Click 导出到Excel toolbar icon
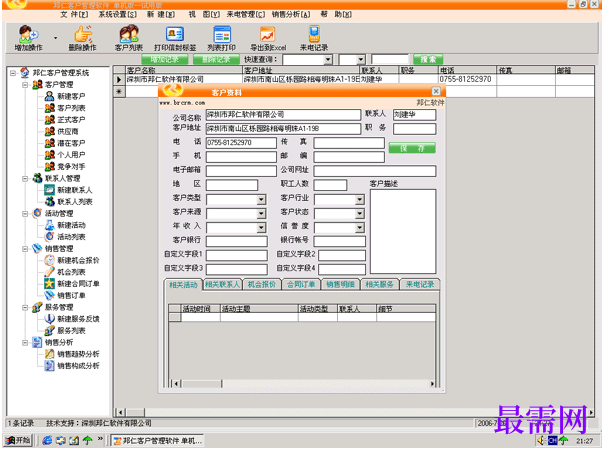The width and height of the screenshot is (606, 451). pyautogui.click(x=268, y=38)
